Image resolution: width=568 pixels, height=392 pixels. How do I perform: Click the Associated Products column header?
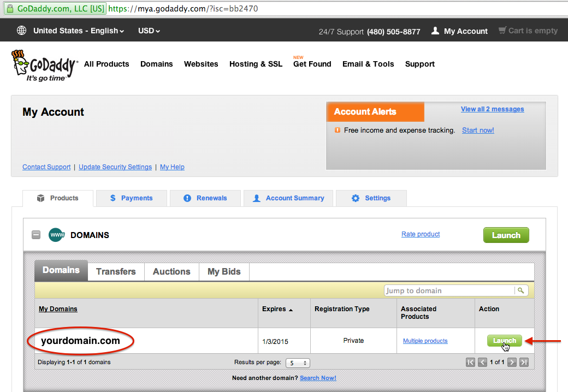(418, 312)
